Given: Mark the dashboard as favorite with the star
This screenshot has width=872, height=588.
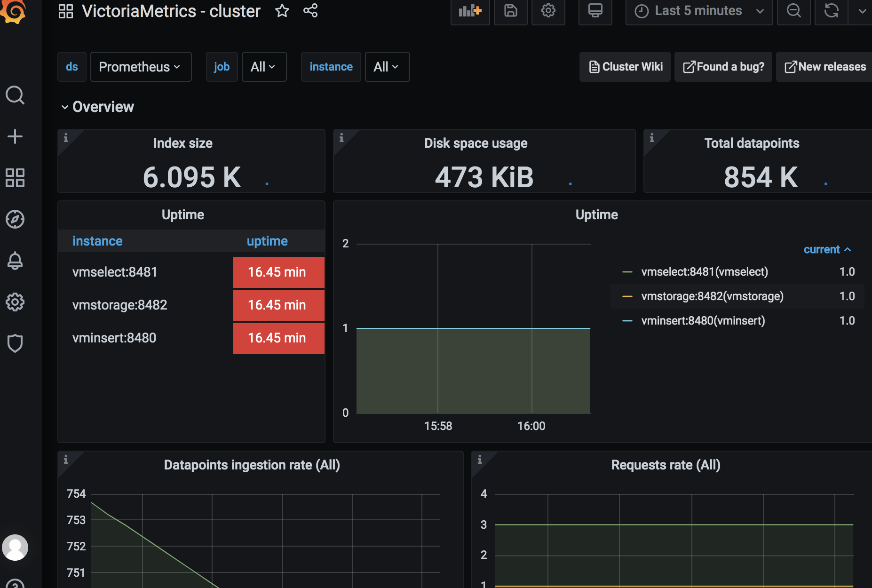Looking at the screenshot, I should coord(282,10).
